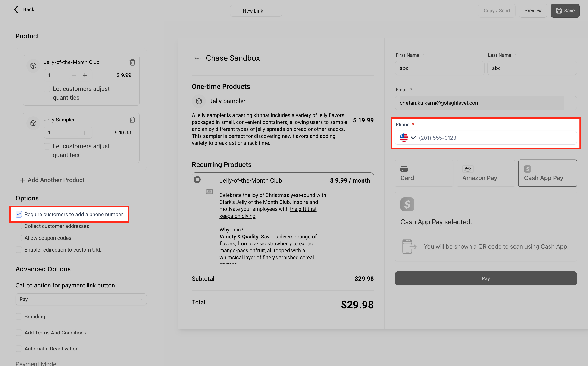
Task: Select the Card payment tab
Action: [x=424, y=173]
